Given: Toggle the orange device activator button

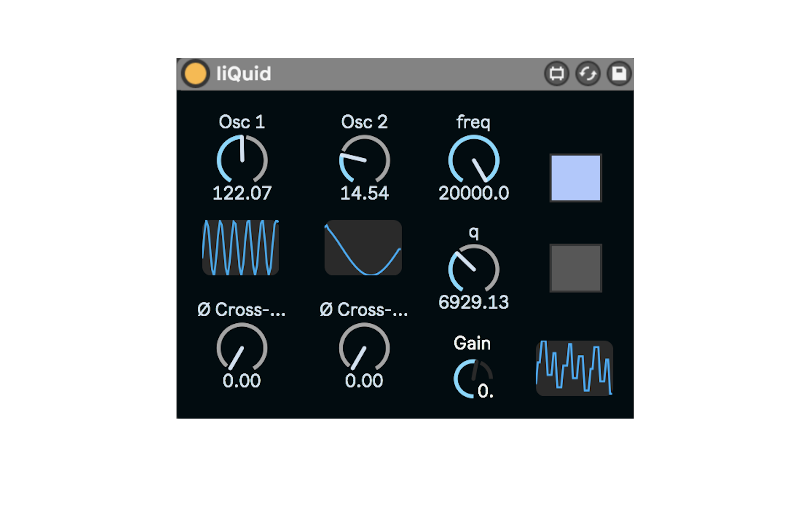Looking at the screenshot, I should pyautogui.click(x=195, y=74).
